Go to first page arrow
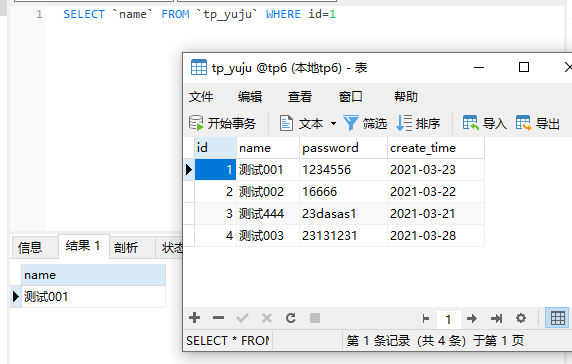The image size is (572, 364). (x=425, y=318)
